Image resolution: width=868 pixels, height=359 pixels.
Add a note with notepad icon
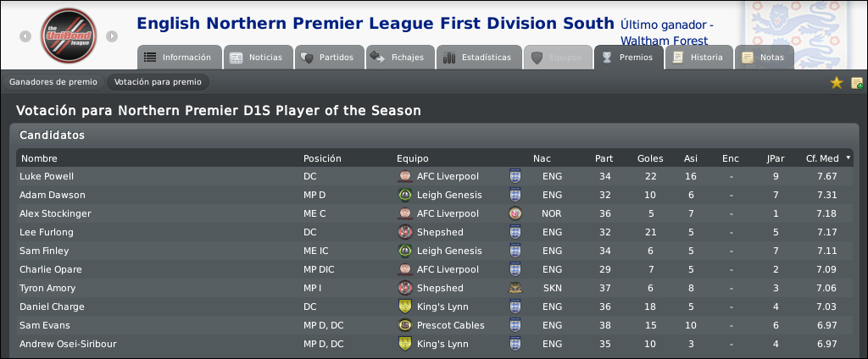click(x=857, y=84)
